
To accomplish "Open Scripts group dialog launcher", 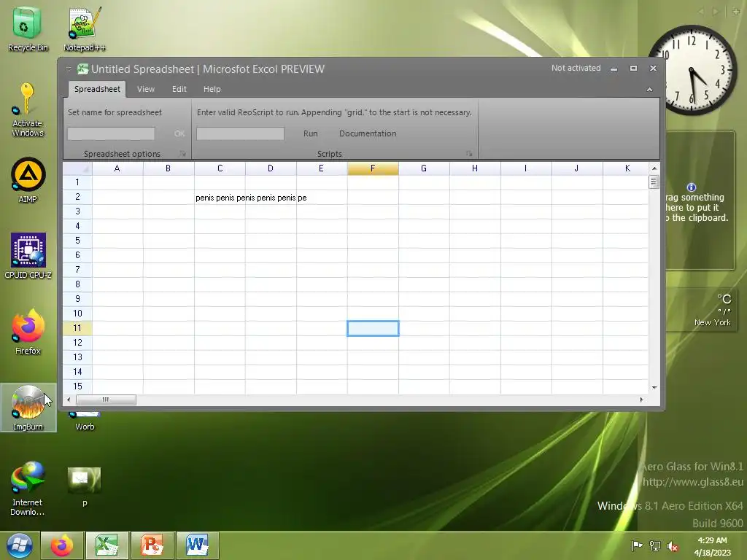I will tap(469, 154).
